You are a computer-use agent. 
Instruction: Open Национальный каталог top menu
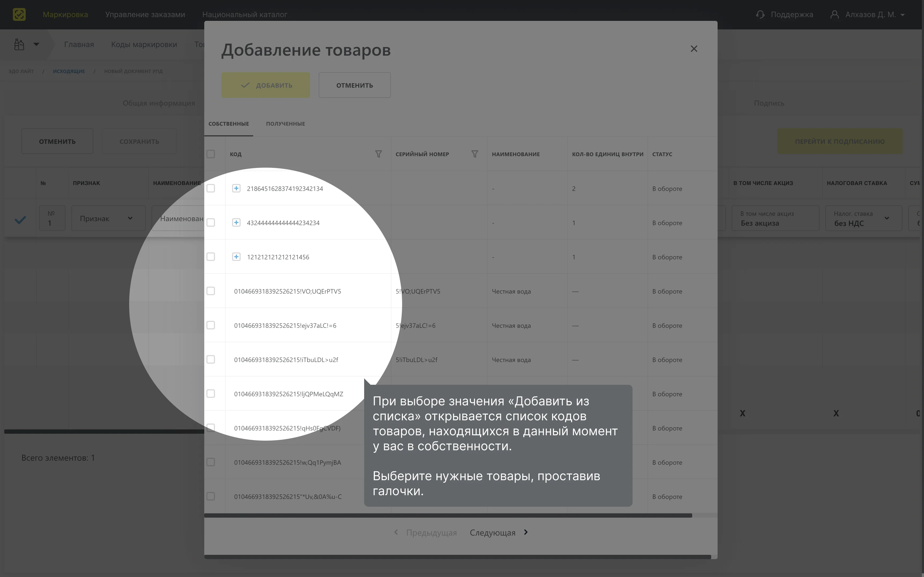pyautogui.click(x=245, y=14)
